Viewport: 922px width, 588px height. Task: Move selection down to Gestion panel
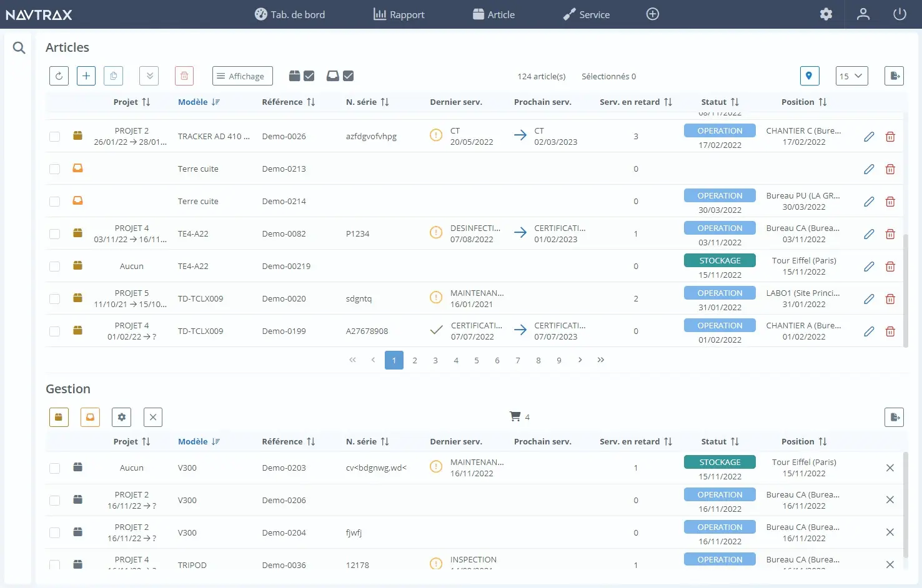[x=149, y=76]
